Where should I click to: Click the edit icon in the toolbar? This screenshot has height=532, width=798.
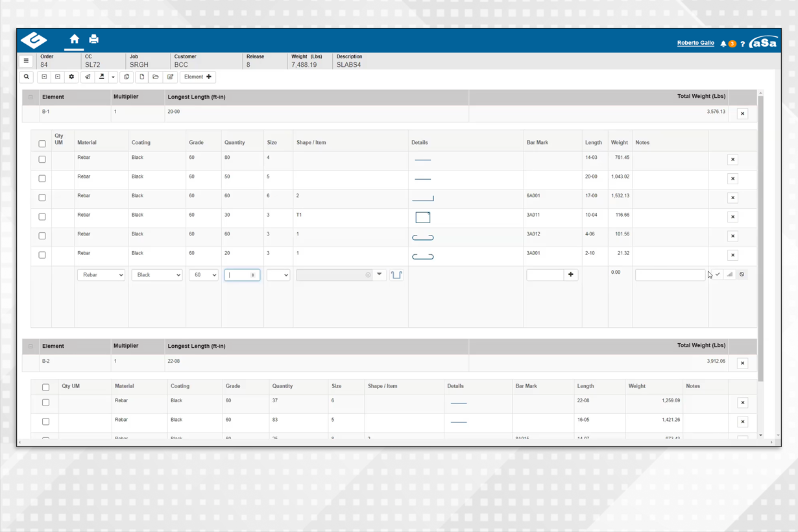171,77
